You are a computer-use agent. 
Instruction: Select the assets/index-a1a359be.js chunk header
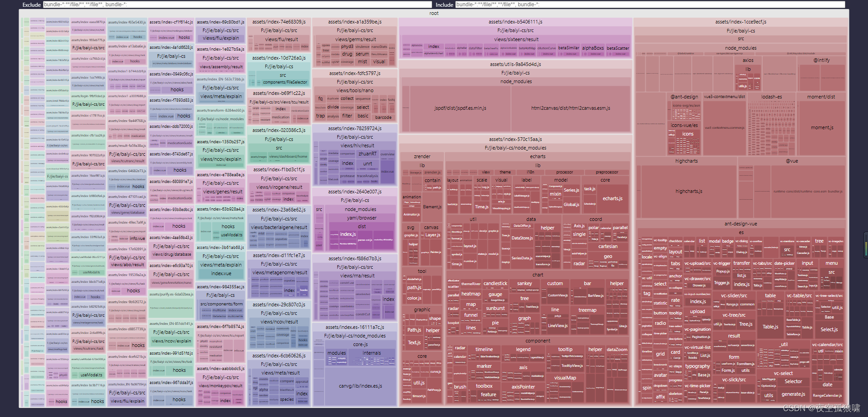[x=355, y=22]
